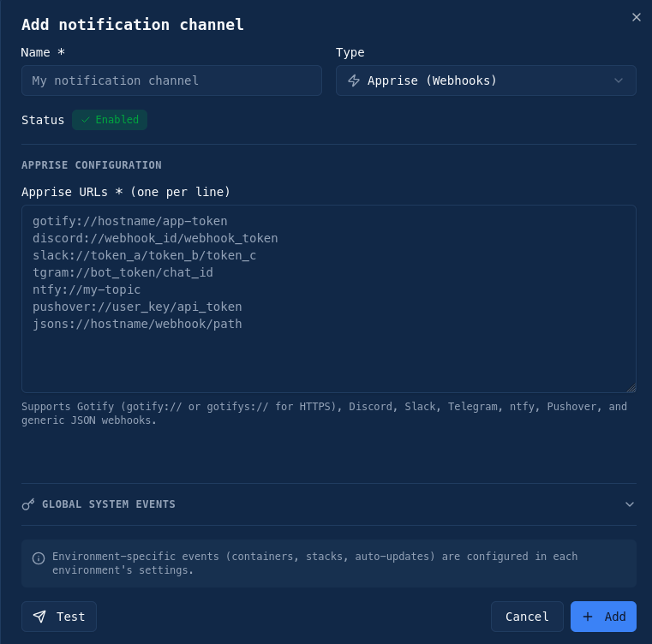This screenshot has width=652, height=644.
Task: Click the paper plane icon on Test
Action: 39,617
